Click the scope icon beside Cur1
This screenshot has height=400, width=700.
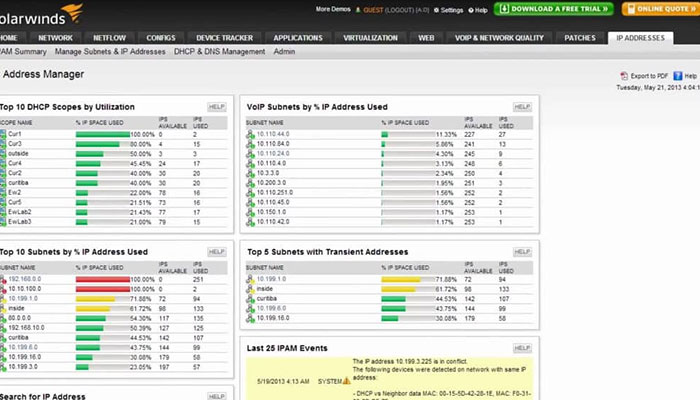click(3, 134)
